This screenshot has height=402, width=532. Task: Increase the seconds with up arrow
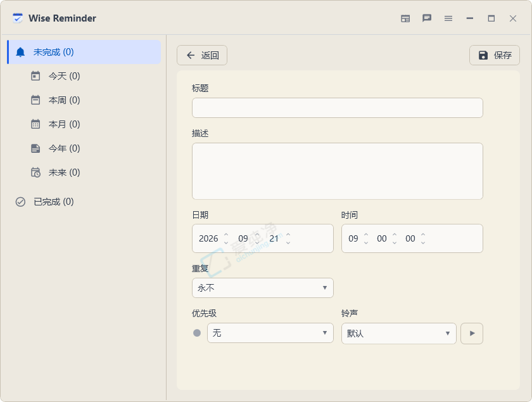423,235
